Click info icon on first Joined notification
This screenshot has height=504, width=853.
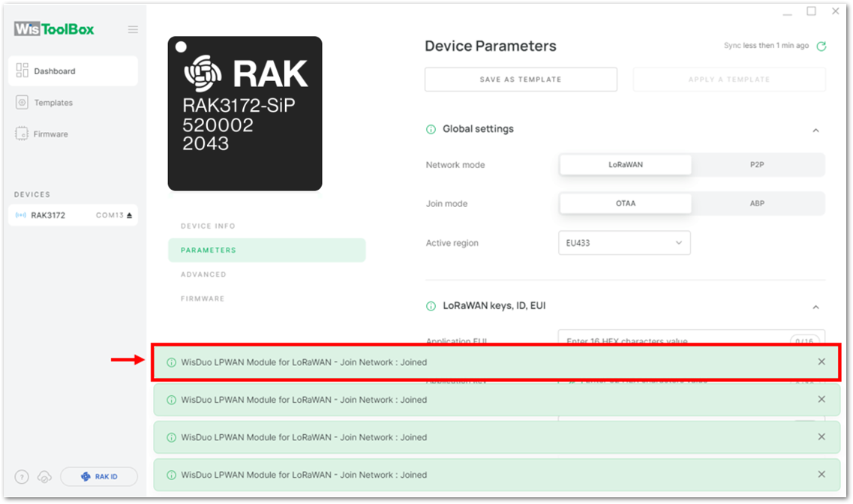(171, 363)
